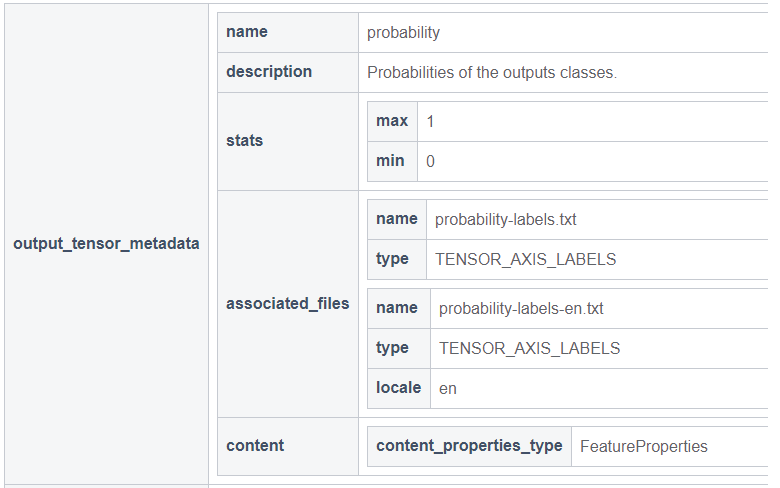780x488 pixels.
Task: Select the 'probability' name value cell
Action: point(403,32)
